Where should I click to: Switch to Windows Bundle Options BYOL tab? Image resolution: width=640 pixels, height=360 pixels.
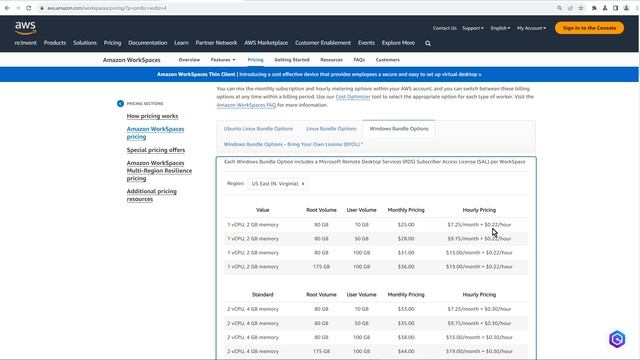[293, 144]
